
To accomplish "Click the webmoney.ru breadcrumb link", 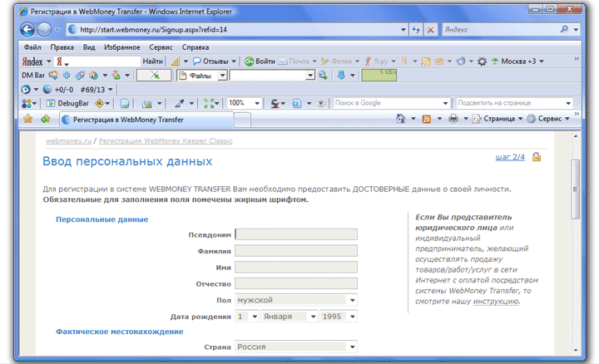I will (x=68, y=141).
